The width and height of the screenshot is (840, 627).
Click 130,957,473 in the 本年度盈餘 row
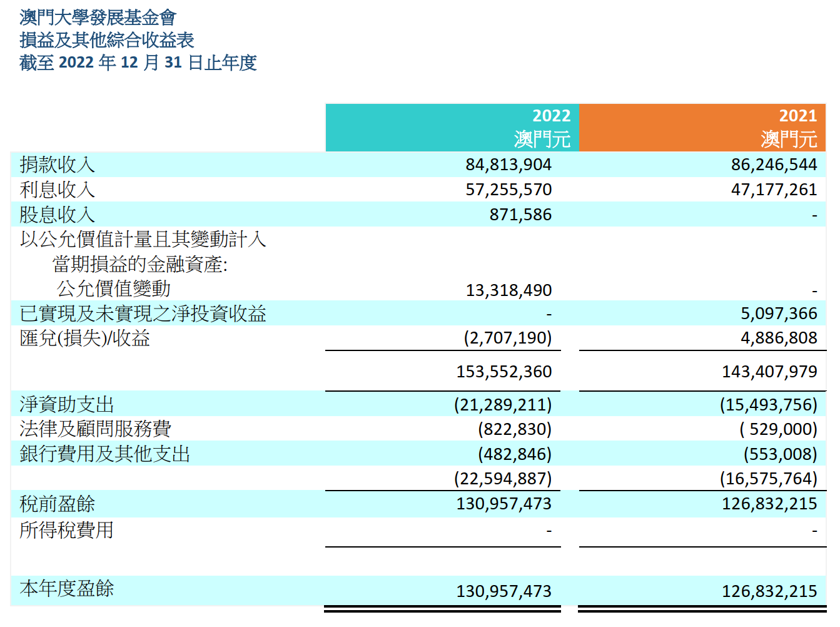click(x=504, y=591)
